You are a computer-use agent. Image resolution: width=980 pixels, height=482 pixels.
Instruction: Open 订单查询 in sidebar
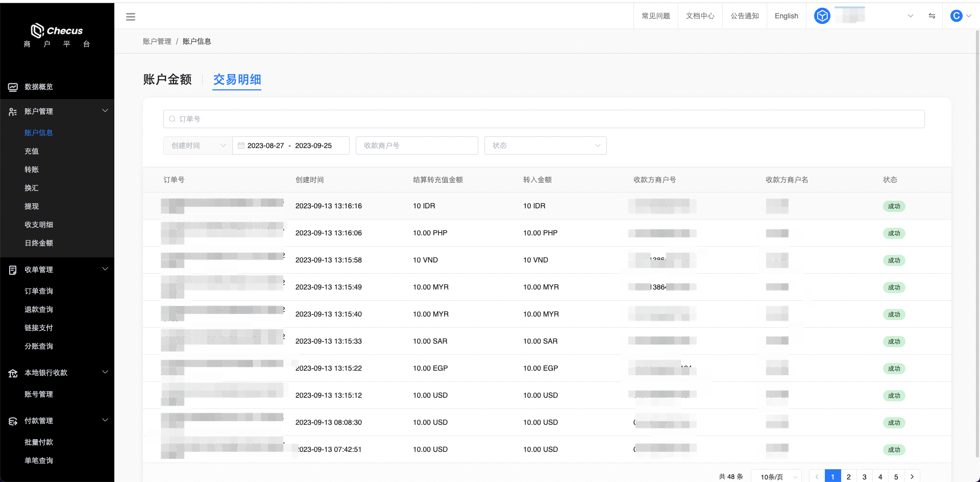(x=39, y=291)
